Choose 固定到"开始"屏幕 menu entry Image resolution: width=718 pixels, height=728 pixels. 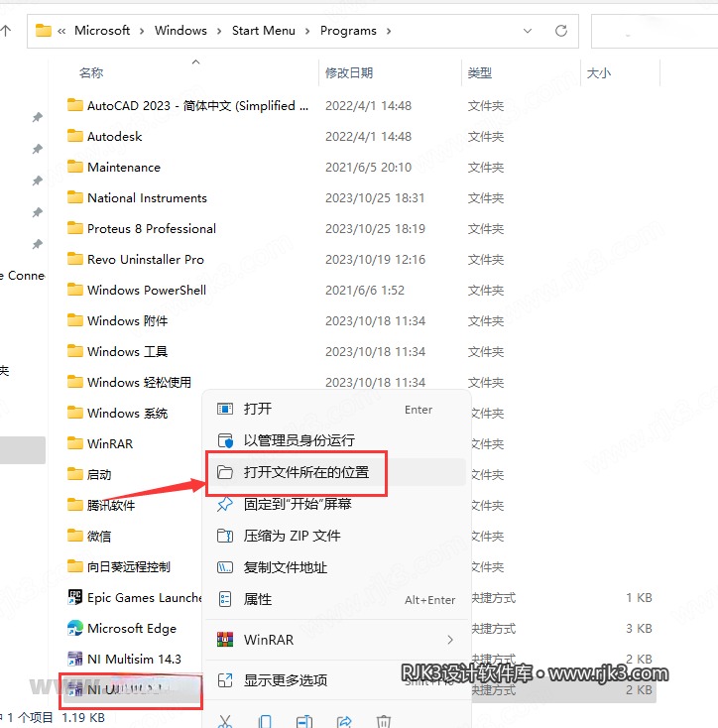point(335,504)
